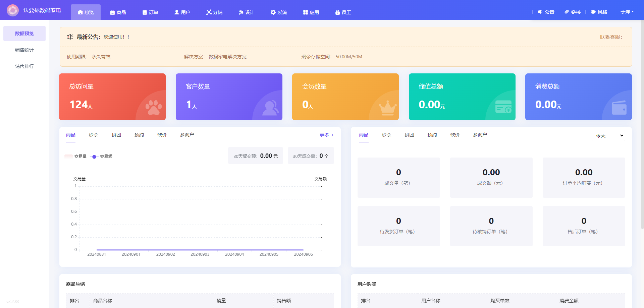Viewport: 644px width, 308px height.
Task: Switch to 预约 tab in today stats panel
Action: (x=432, y=135)
